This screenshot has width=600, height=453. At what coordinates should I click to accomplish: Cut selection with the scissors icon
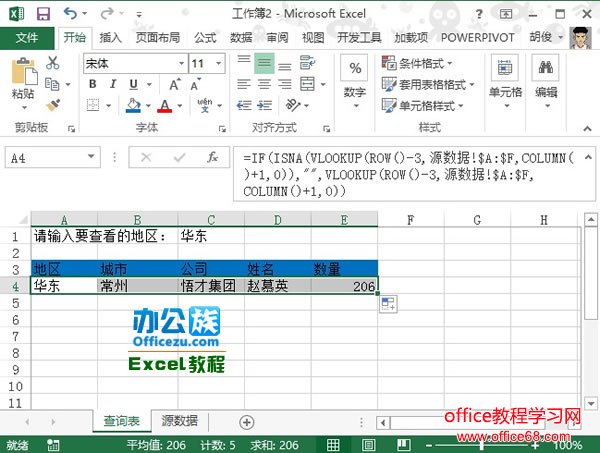52,63
